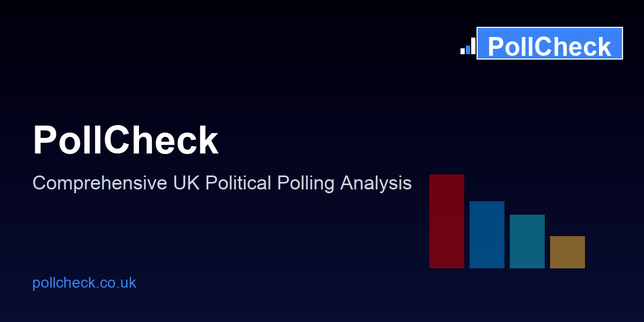This screenshot has width=644, height=322.
Task: Click the letter P in the main heading
Action: 45,141
